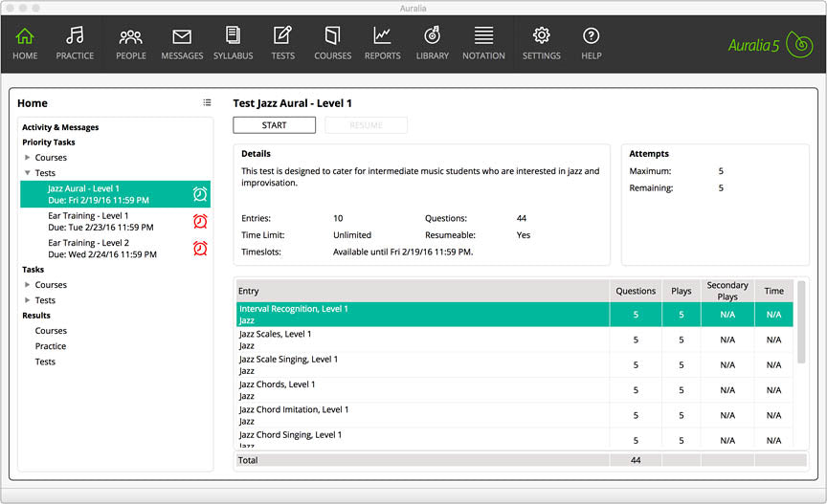Click the Maximum attempts value

721,171
